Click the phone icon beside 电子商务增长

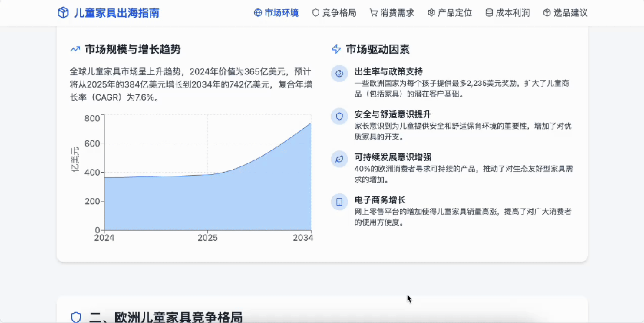[339, 202]
